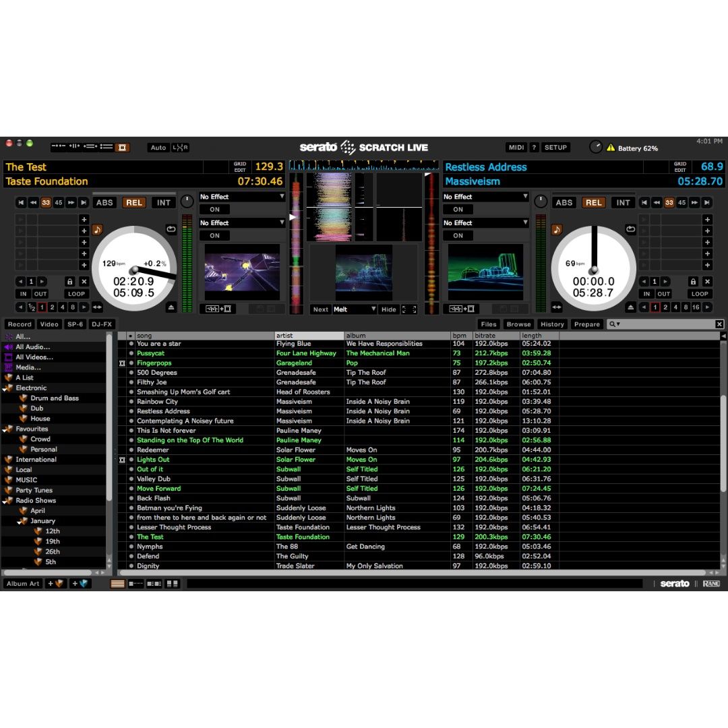728x728 pixels.
Task: Turn ON first effect on left deck
Action: (x=214, y=210)
